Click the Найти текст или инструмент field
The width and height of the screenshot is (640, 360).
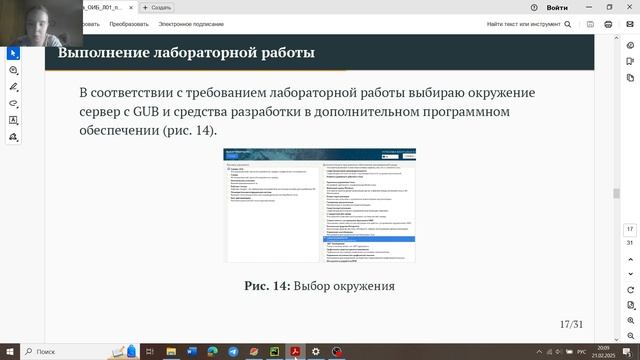click(x=523, y=24)
